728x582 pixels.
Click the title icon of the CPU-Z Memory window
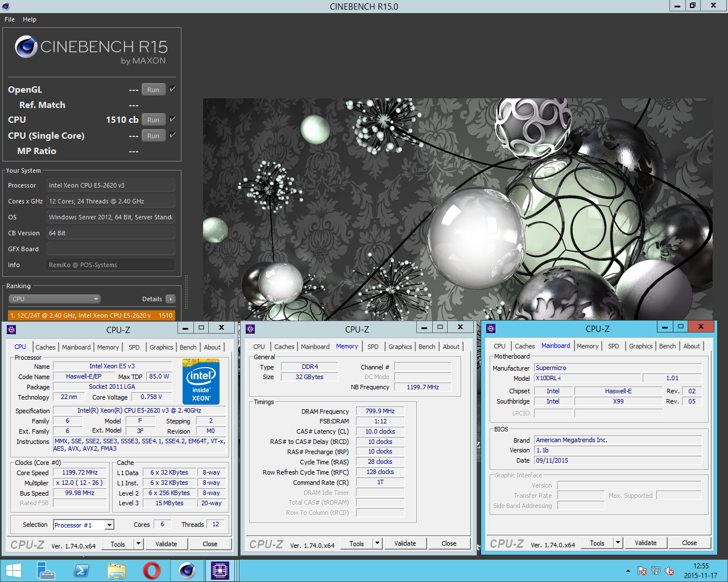point(250,329)
